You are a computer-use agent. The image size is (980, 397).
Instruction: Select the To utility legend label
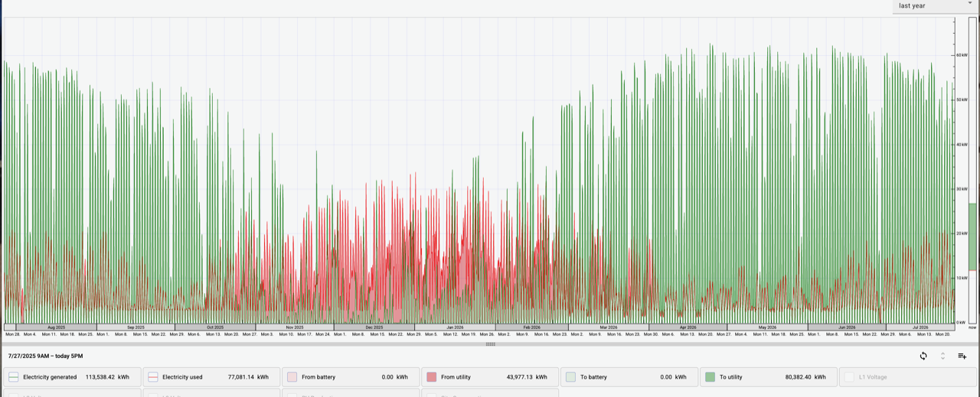[x=731, y=377]
